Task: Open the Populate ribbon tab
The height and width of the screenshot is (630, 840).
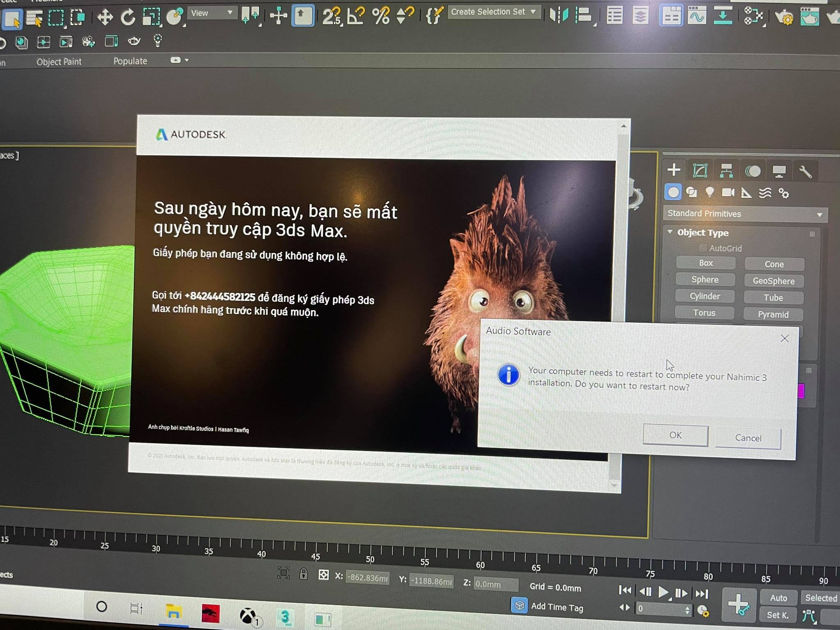Action: click(130, 61)
